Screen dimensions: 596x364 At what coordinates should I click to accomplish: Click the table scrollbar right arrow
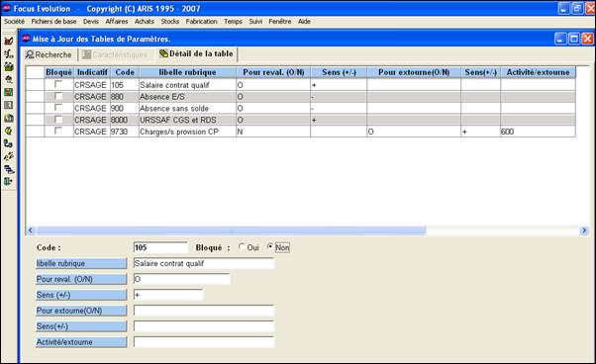pyautogui.click(x=584, y=230)
